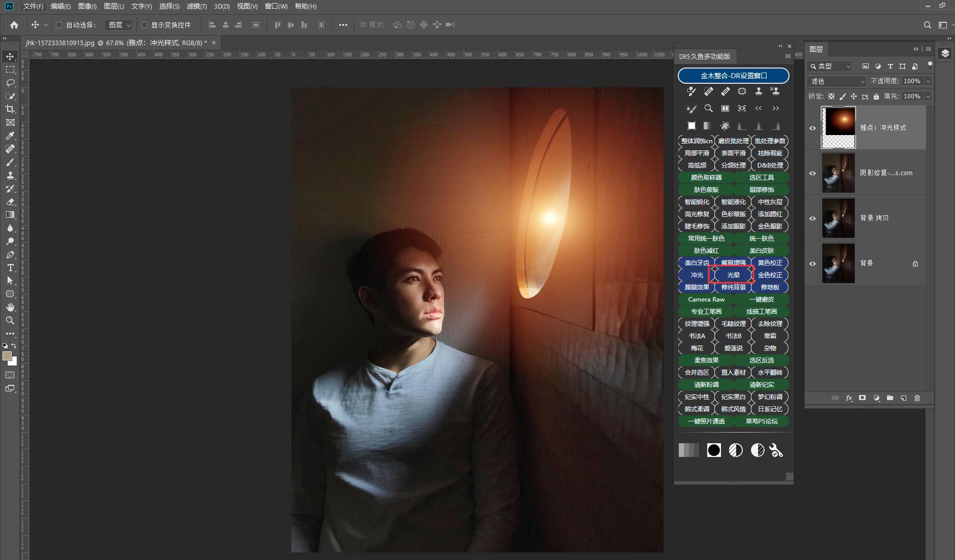
Task: Select the Hand tool
Action: (x=10, y=307)
